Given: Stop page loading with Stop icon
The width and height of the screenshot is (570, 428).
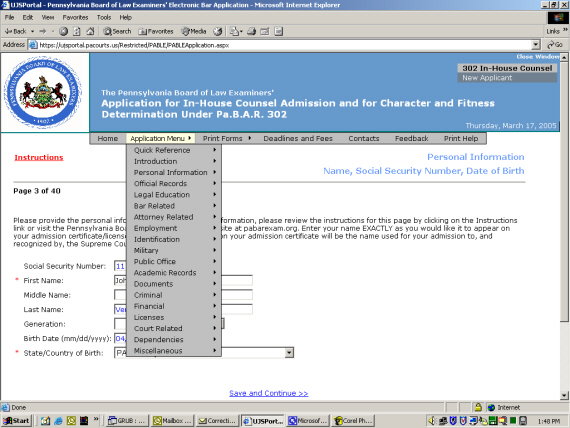Looking at the screenshot, I should pos(64,31).
